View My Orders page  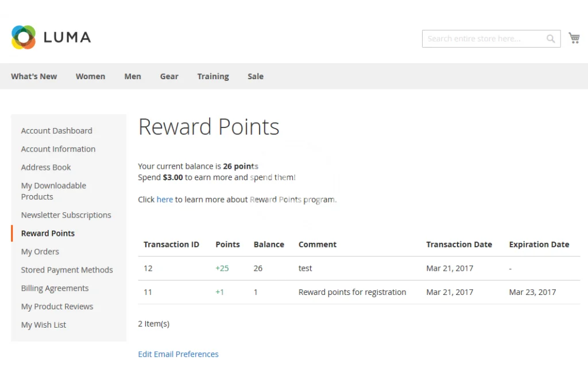click(x=40, y=252)
